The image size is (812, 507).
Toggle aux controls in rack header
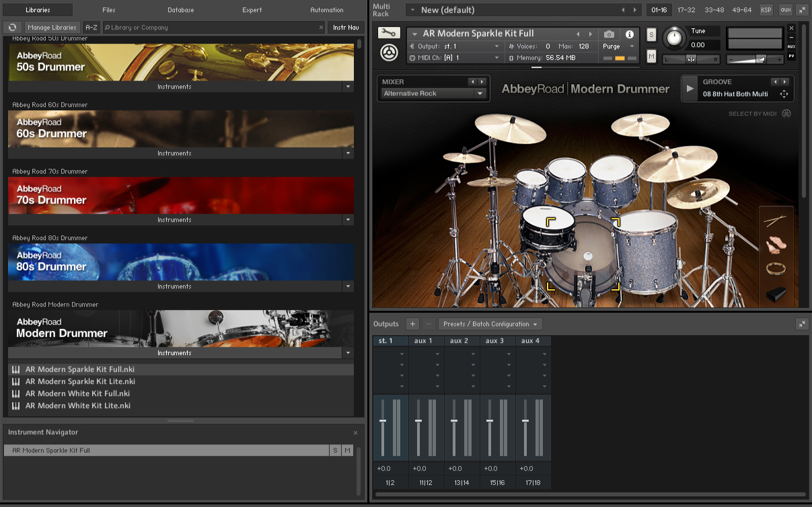[785, 10]
